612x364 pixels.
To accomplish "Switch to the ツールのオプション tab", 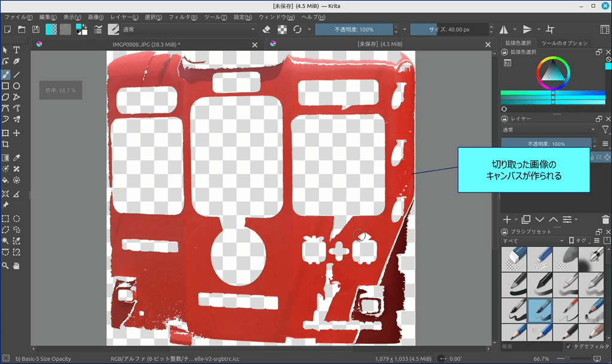I will tap(564, 43).
